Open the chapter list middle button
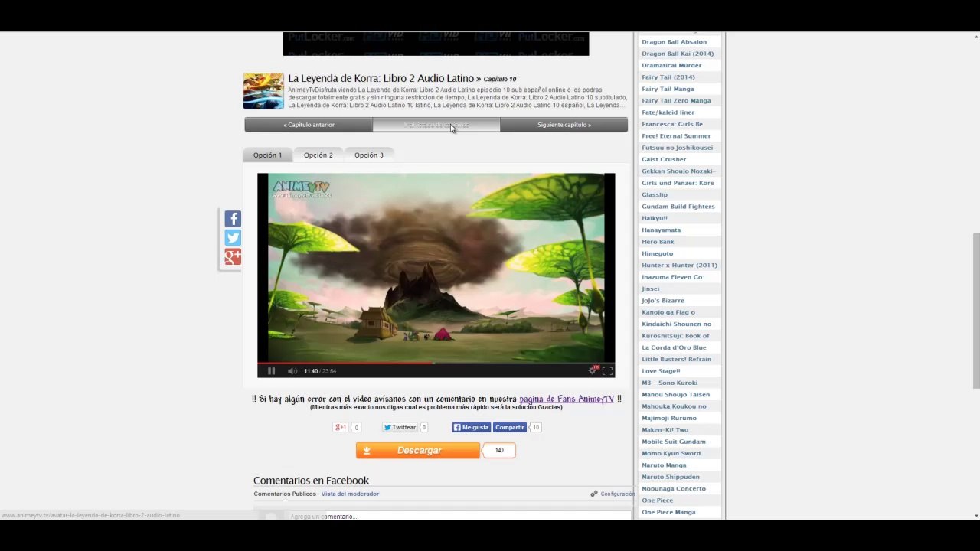This screenshot has height=551, width=980. (x=436, y=125)
